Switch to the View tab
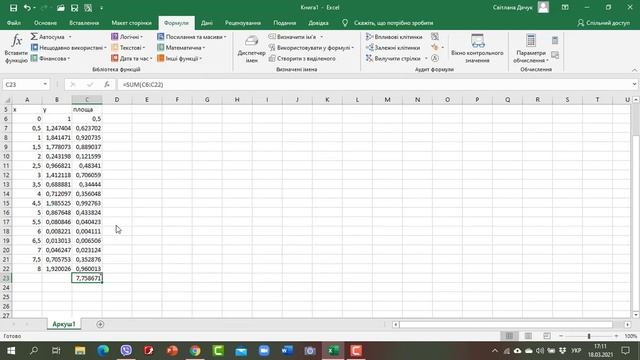Screen dimensions: 640x360 [x=284, y=23]
